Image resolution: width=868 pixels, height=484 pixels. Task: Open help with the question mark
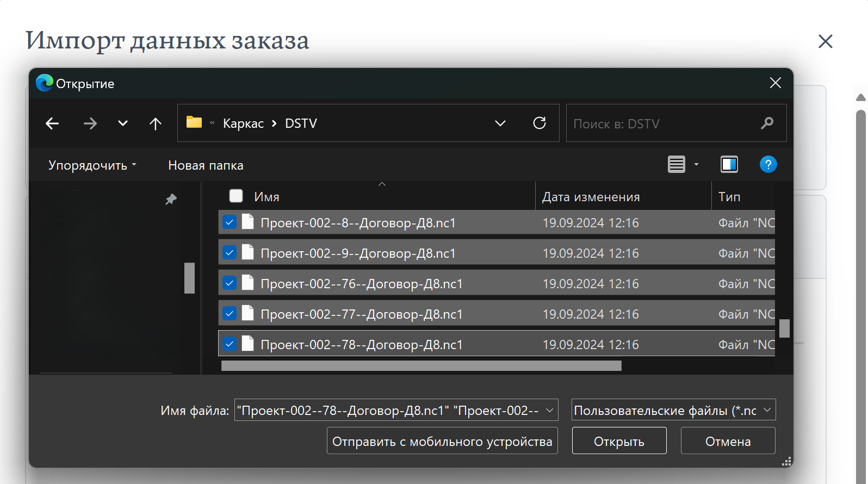(x=768, y=164)
